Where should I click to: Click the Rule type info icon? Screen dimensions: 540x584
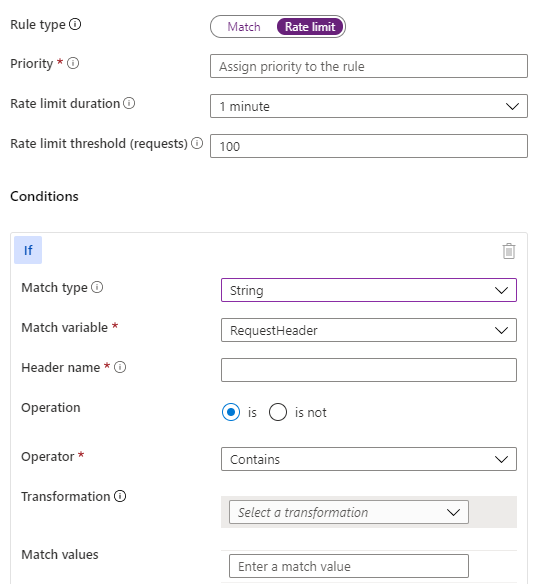[x=75, y=25]
